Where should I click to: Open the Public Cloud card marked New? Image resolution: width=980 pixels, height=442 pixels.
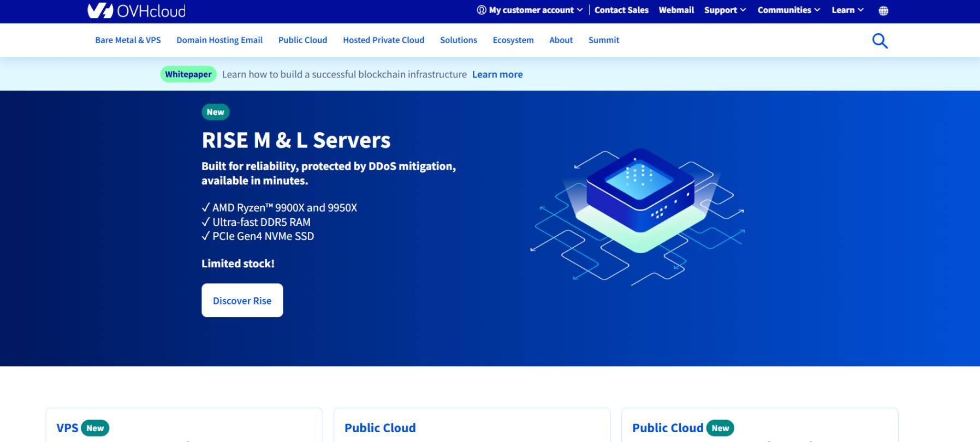click(668, 428)
